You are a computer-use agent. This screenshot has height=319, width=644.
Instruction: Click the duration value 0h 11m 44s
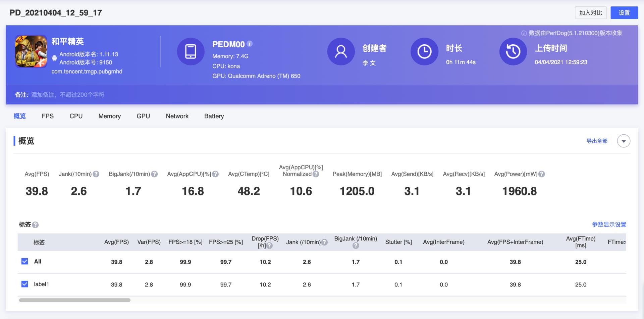(x=461, y=62)
